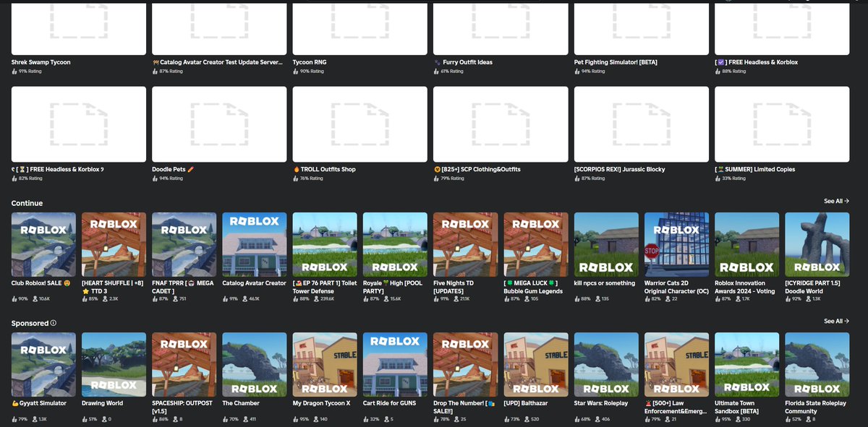Open the Doodle Pets placeholder thumbnail
Viewport: 868px width, 427px height.
[219, 124]
